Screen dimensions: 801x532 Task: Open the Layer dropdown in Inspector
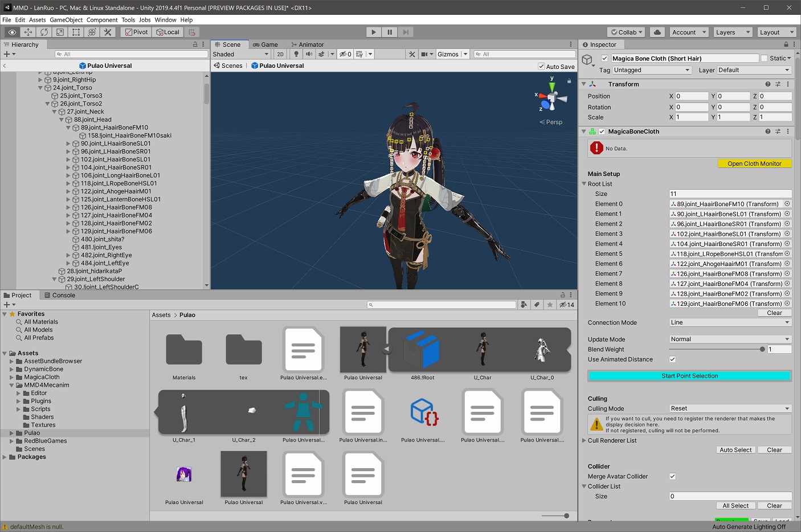pyautogui.click(x=754, y=70)
